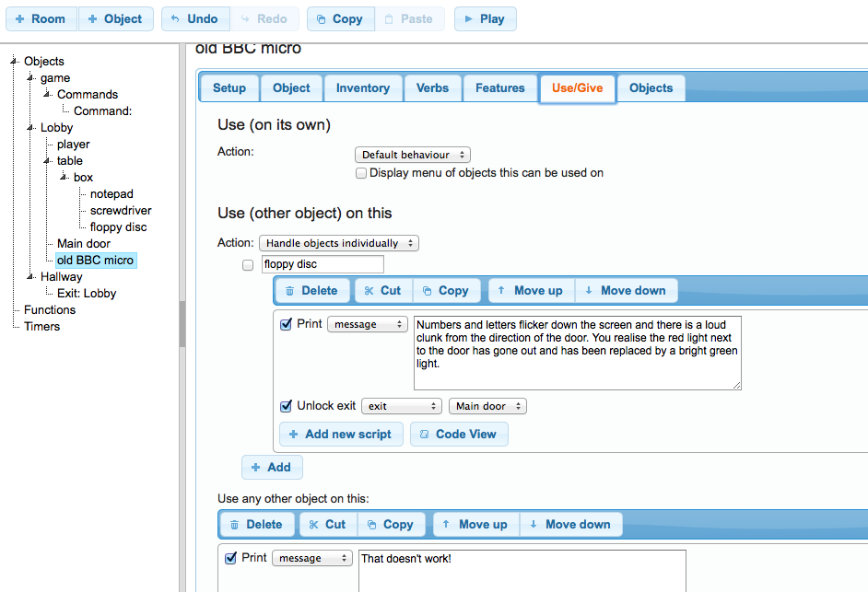This screenshot has width=868, height=592.
Task: Select screwdriver in the object tree
Action: point(121,210)
